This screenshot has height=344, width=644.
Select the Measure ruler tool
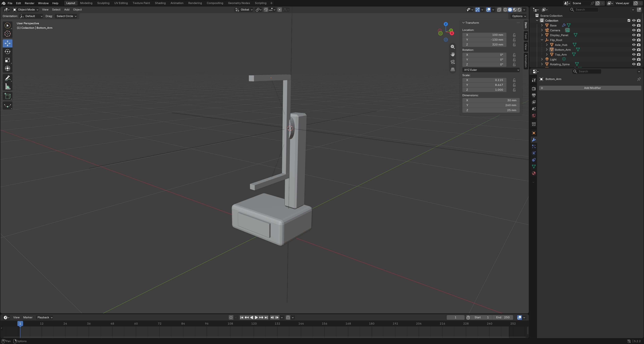(8, 87)
